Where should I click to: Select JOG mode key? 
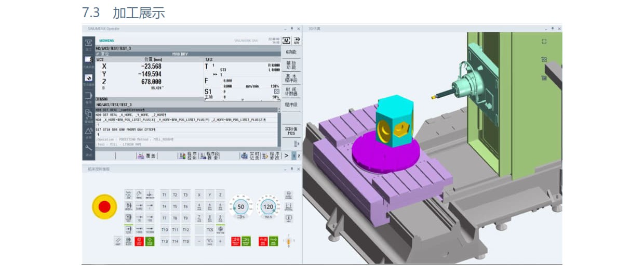pos(129,194)
